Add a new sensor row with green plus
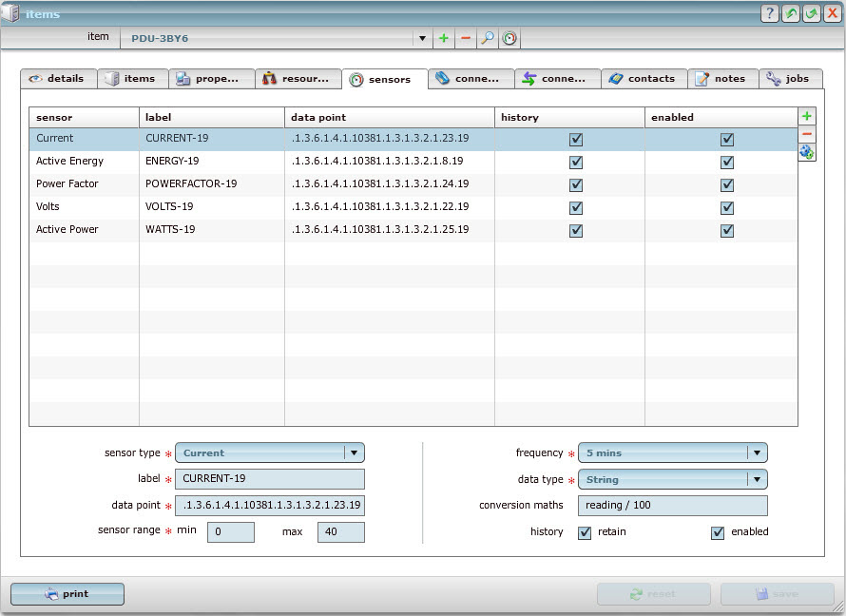Screen dimensions: 846x616 pos(807,116)
